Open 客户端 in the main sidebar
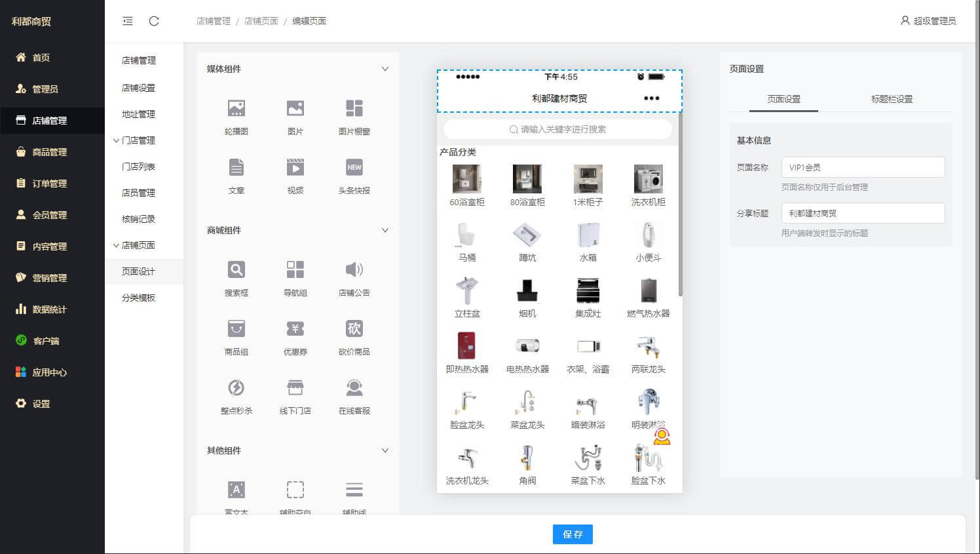Image resolution: width=980 pixels, height=554 pixels. [52, 341]
